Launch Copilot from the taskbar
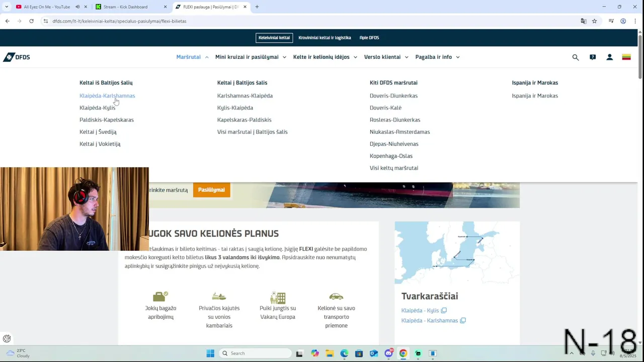The height and width of the screenshot is (362, 644). pos(315,353)
